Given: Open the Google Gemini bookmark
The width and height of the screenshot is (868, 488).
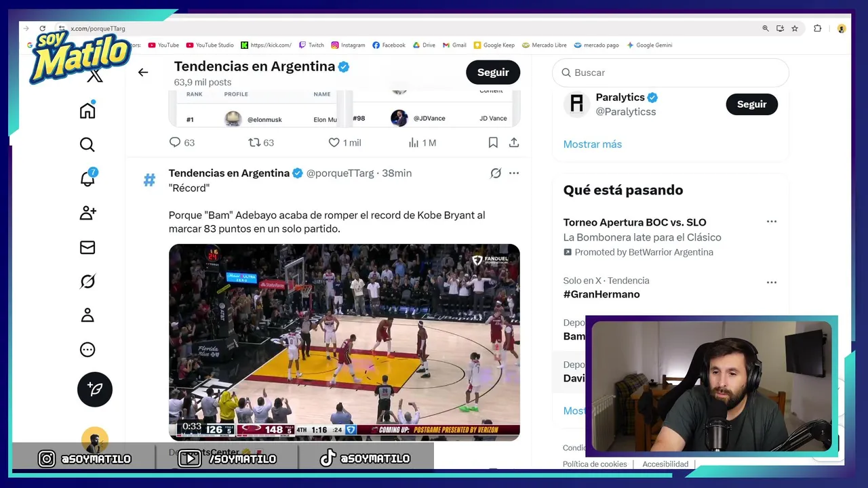Looking at the screenshot, I should (x=649, y=45).
